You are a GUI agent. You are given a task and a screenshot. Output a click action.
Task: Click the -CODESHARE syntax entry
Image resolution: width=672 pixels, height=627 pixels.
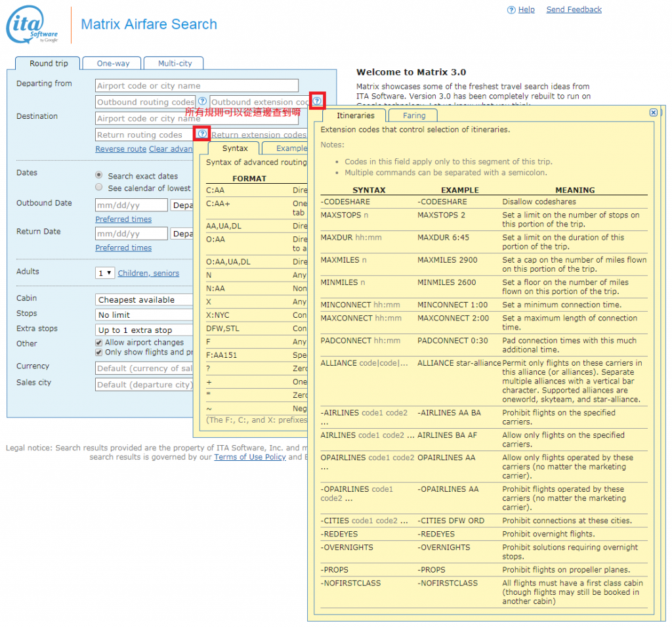click(x=345, y=202)
